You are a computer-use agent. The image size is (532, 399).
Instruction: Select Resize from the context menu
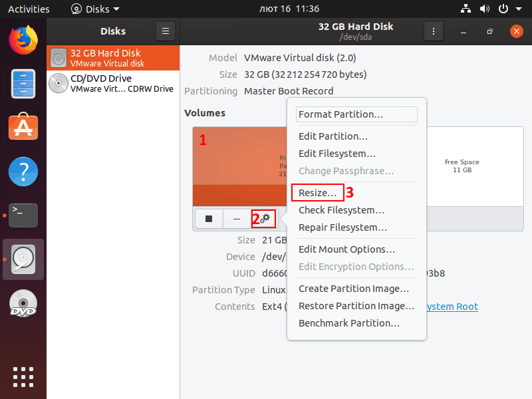click(x=318, y=192)
